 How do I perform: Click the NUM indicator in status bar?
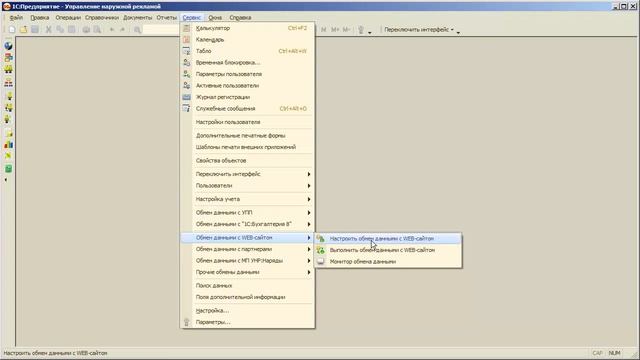[614, 353]
